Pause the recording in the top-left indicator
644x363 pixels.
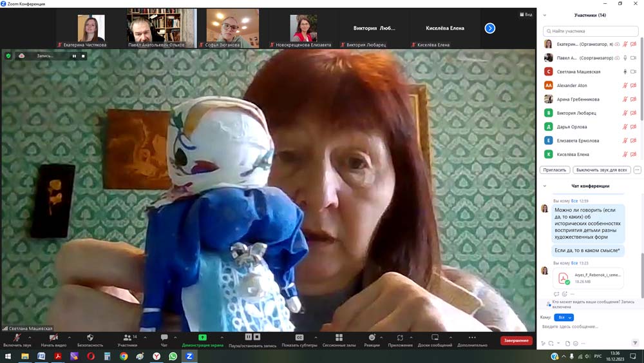(74, 56)
